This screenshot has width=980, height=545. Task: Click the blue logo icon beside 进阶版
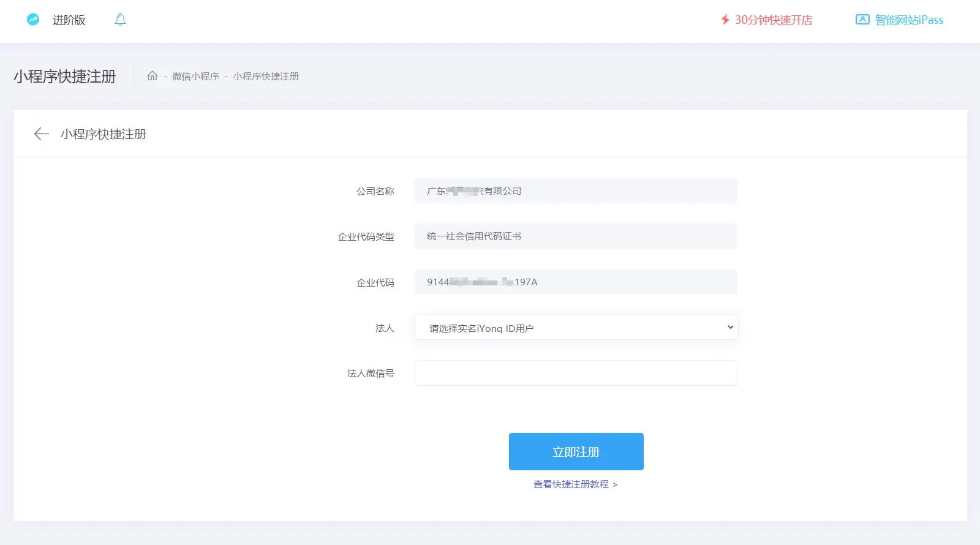tap(33, 20)
